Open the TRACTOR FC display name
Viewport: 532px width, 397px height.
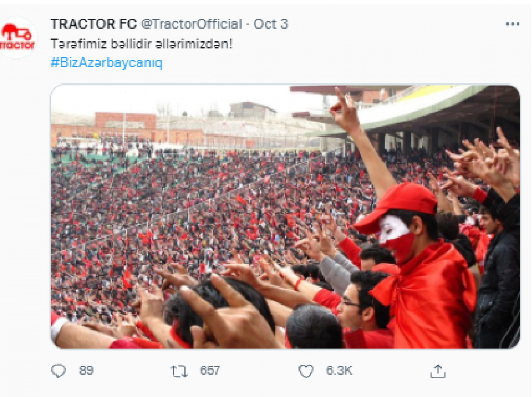[94, 24]
